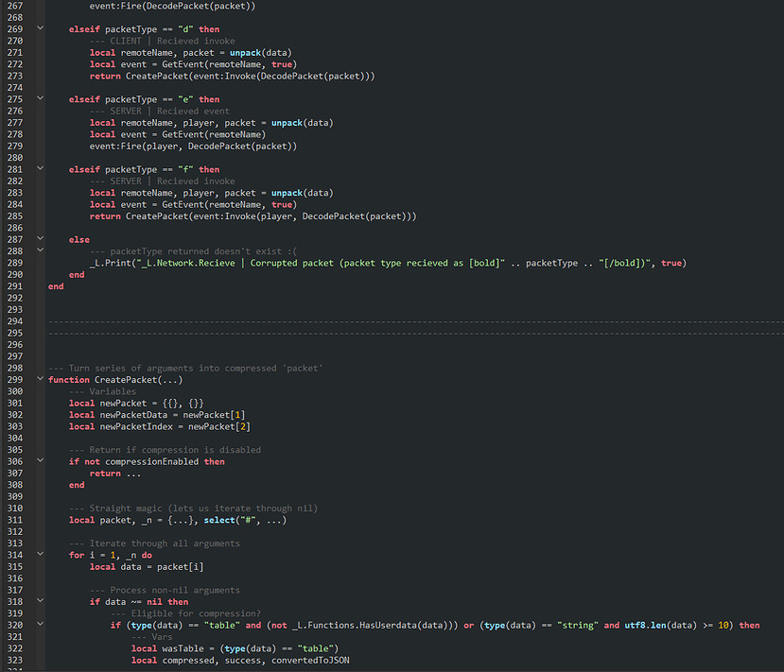784x672 pixels.
Task: Collapse the 'if data ~= nil' fold at line 318
Action: tap(41, 600)
